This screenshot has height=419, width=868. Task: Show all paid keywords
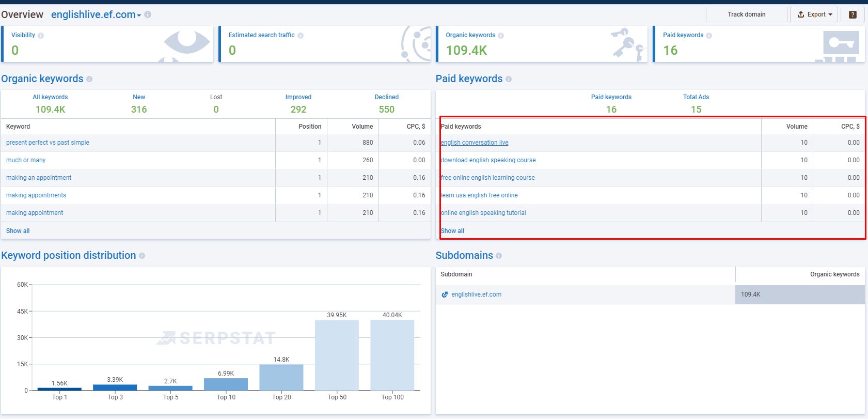452,231
